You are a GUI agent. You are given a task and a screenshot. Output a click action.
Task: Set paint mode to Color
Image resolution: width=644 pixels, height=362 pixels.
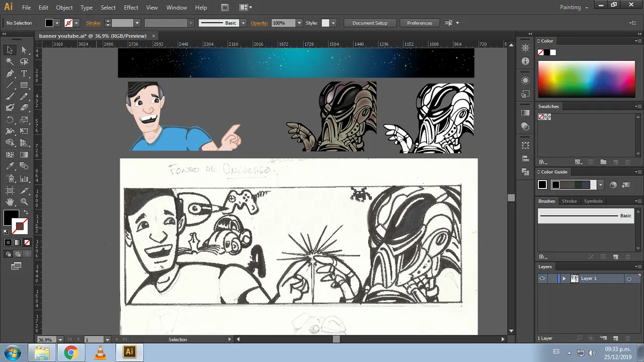8,242
